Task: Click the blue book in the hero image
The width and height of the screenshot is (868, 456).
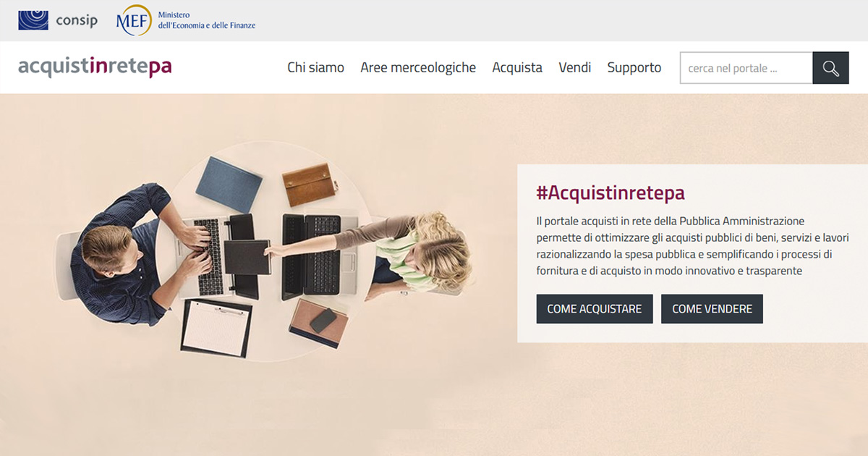Action: coord(229,184)
